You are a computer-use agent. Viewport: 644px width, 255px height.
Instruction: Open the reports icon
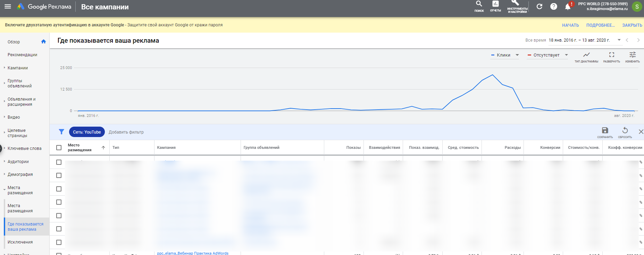coord(495,4)
